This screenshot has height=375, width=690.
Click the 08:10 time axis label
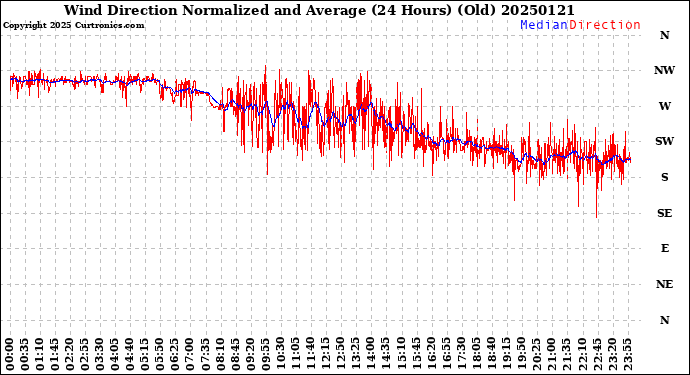pos(220,354)
